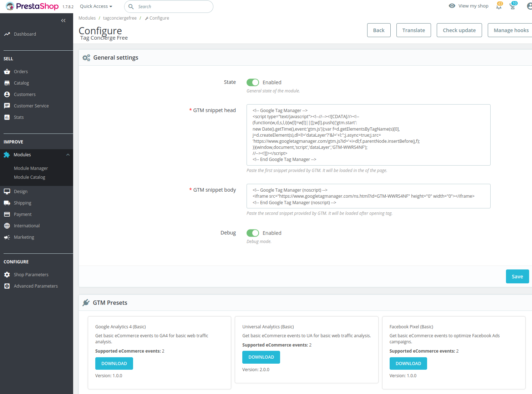Click the 'Version: 2.0.0' text
Screen dimensions: 532x394
click(256, 370)
